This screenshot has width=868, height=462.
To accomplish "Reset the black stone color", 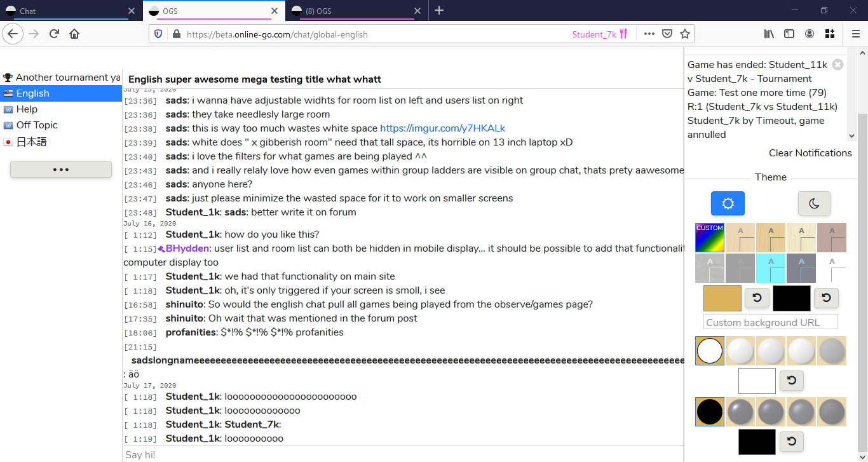I will coord(791,442).
